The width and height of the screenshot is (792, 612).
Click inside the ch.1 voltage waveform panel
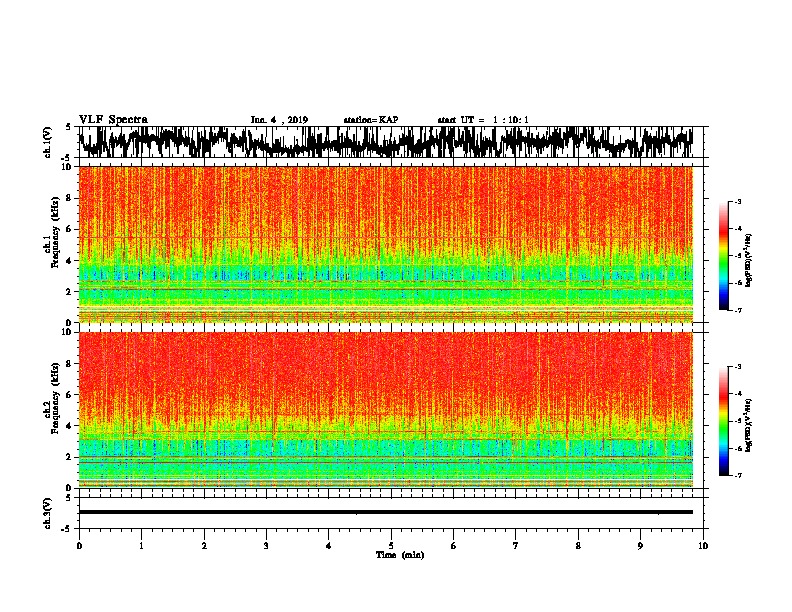click(391, 142)
